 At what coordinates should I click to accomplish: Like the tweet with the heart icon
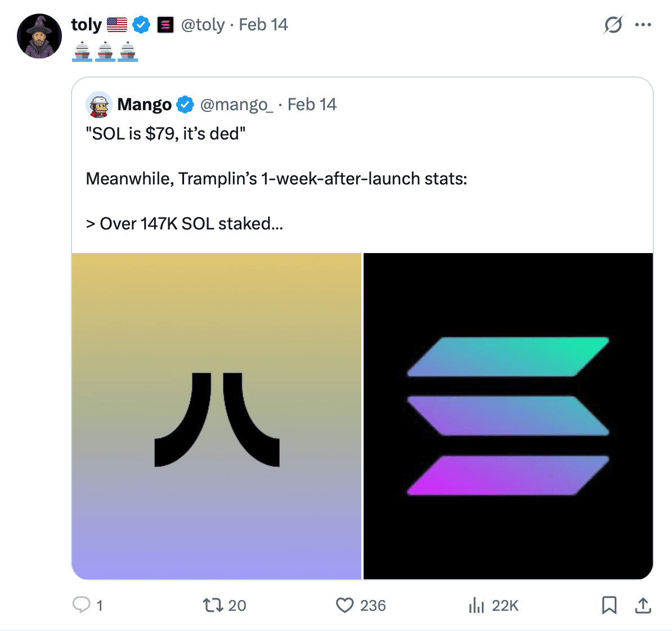pos(344,605)
